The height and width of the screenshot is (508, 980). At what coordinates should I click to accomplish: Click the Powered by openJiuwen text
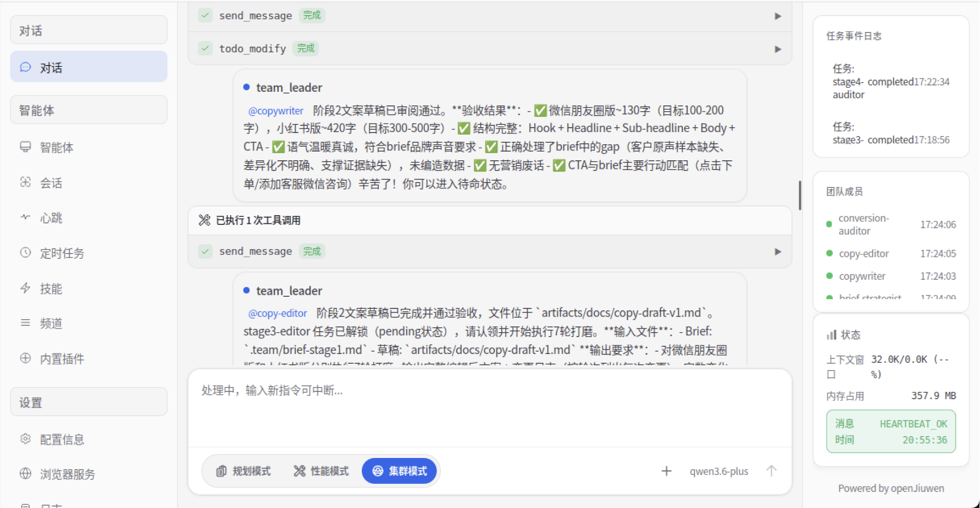click(x=891, y=488)
